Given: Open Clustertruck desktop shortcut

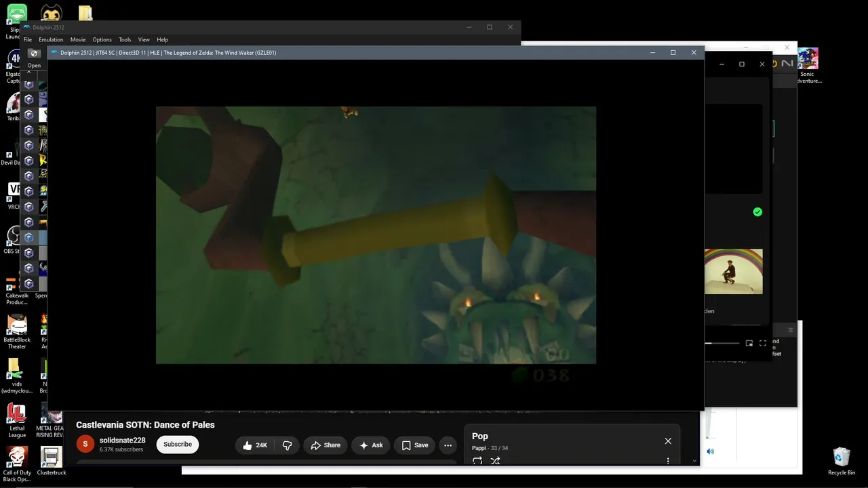Looking at the screenshot, I should point(52,462).
